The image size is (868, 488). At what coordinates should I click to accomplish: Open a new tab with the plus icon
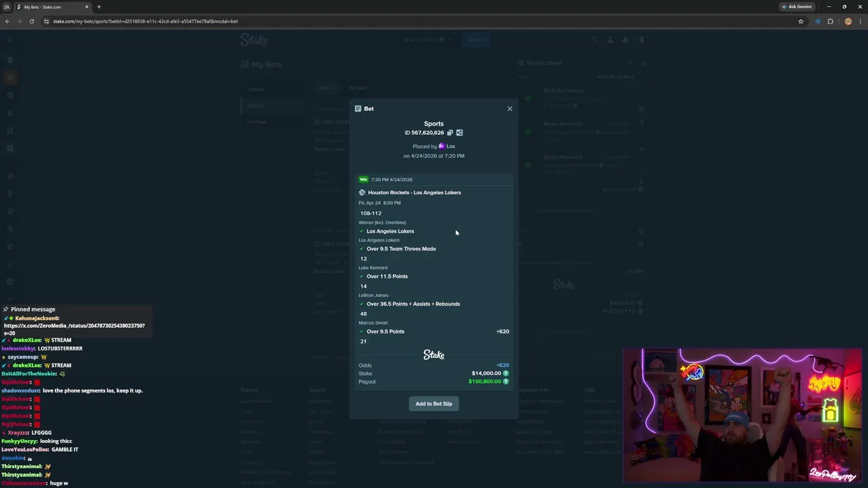point(99,7)
